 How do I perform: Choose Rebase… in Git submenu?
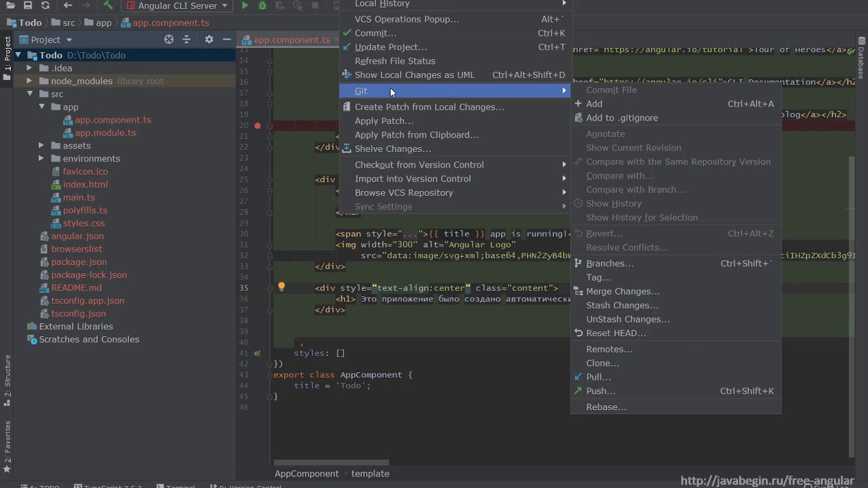[676, 407]
